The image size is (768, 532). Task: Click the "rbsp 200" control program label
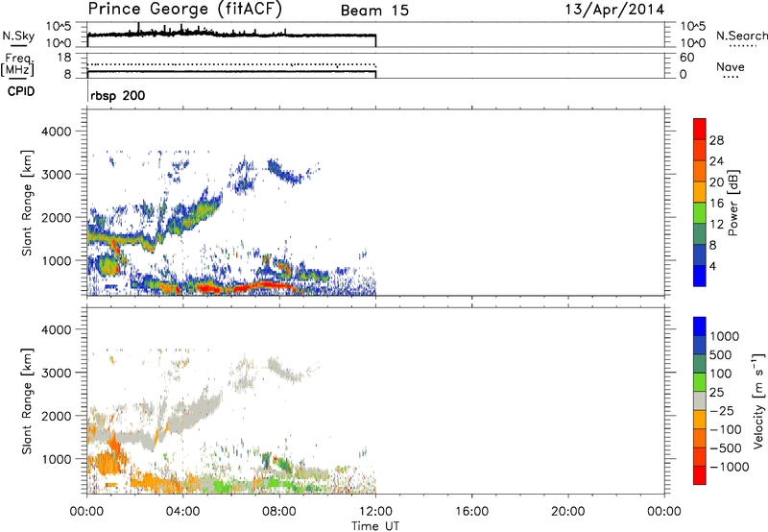117,95
